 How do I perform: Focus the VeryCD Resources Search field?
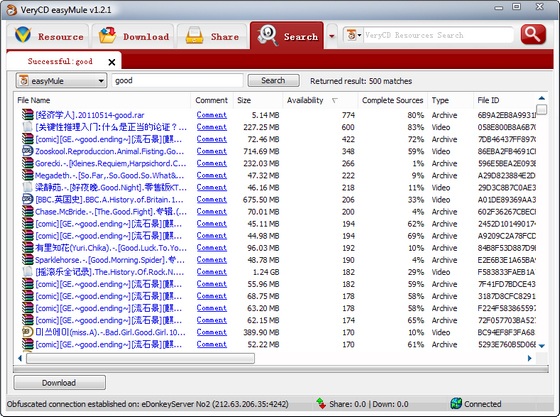[x=438, y=35]
